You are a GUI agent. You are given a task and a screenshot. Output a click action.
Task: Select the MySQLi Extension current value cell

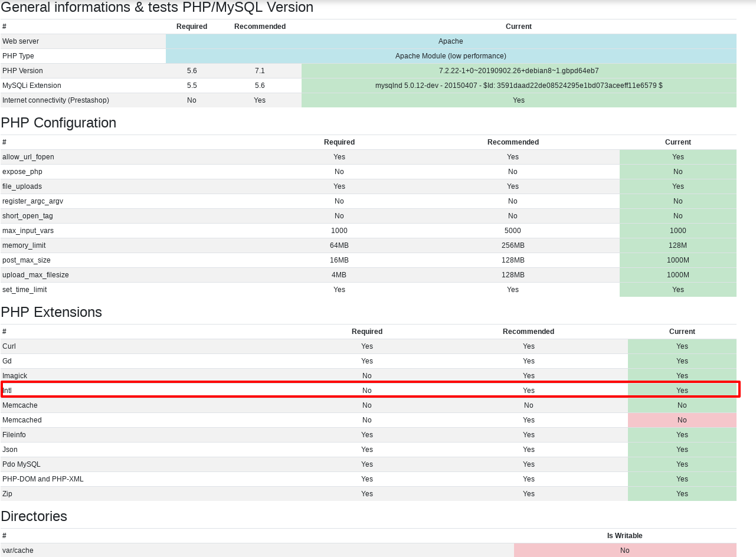(x=518, y=85)
